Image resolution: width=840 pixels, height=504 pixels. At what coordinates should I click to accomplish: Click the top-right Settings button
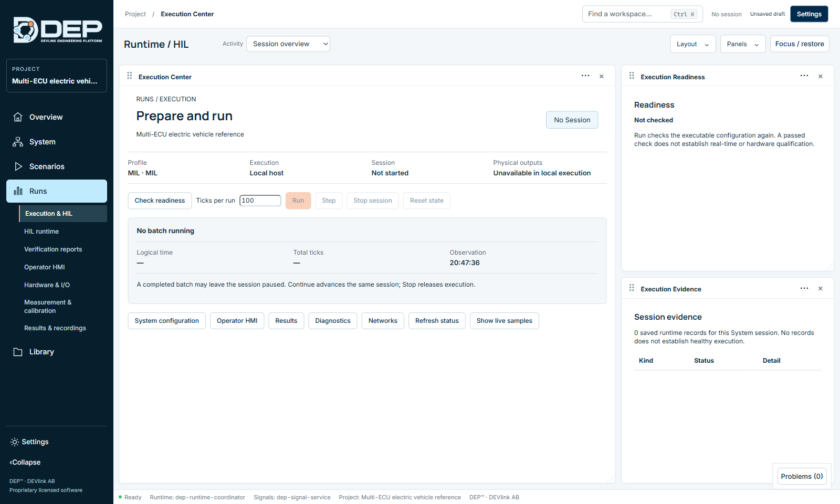[x=809, y=14]
